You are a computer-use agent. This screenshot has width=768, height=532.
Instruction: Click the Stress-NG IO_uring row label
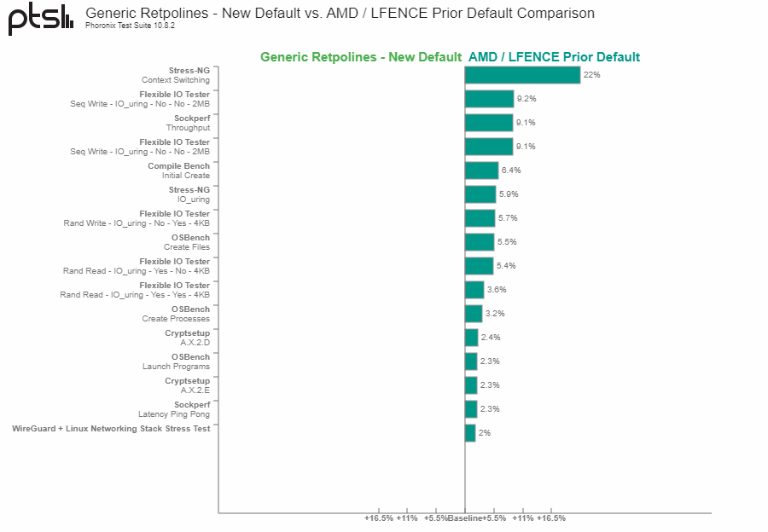pos(189,194)
